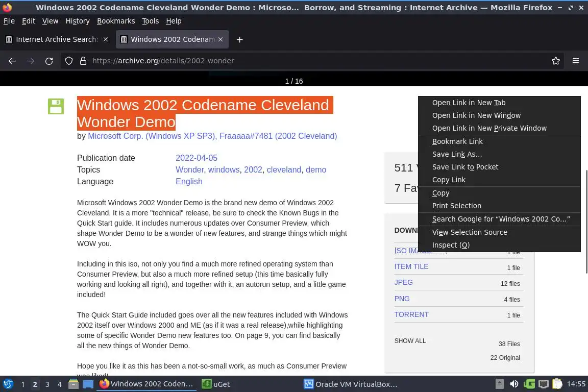The image size is (588, 392).
Task: Open the Edit menu
Action: point(29,21)
